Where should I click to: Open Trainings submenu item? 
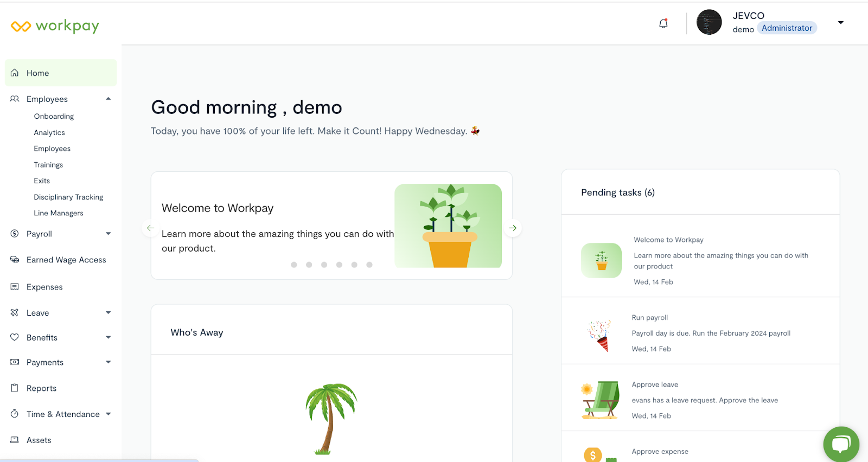coord(48,165)
